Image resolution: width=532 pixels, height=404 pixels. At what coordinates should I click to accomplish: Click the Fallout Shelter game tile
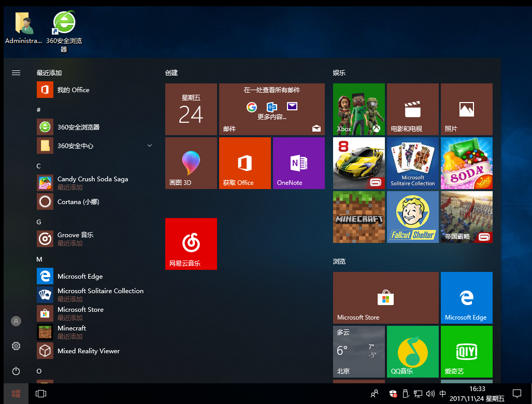pos(412,217)
